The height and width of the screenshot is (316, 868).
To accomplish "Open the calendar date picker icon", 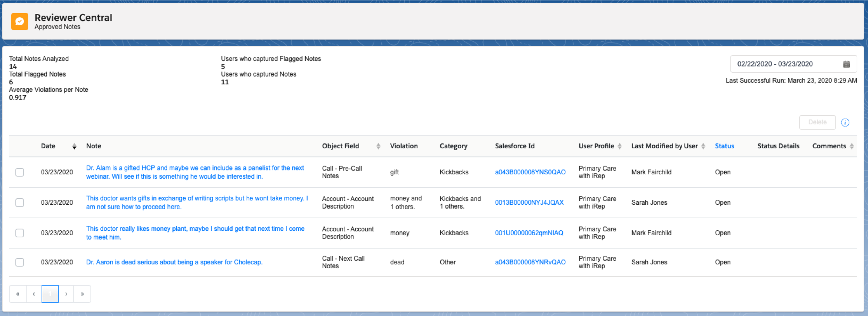I will 846,64.
